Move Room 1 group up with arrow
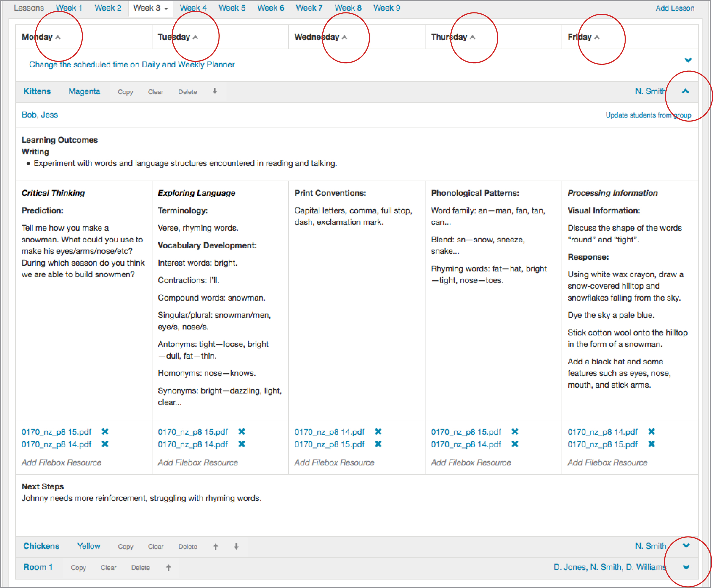Viewport: 713px width, 588px height. (168, 568)
